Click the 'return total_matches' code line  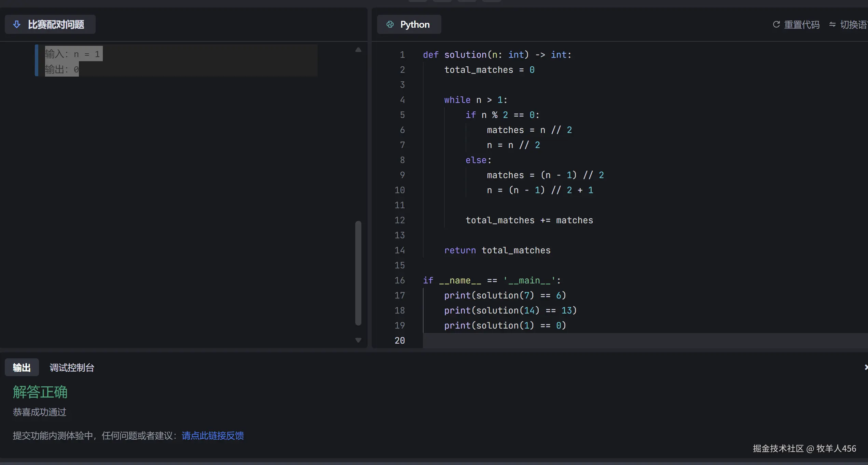pos(497,250)
